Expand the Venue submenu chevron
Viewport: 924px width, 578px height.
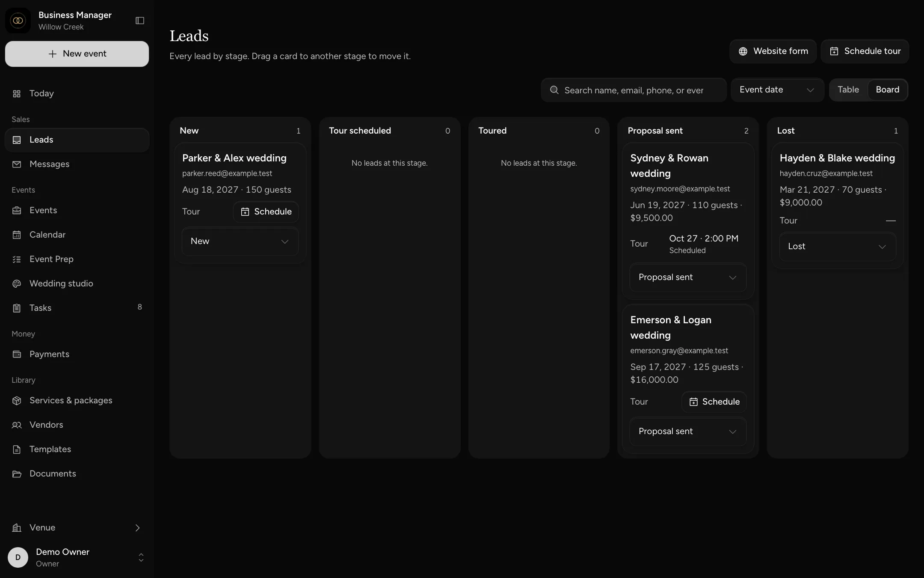(x=137, y=528)
